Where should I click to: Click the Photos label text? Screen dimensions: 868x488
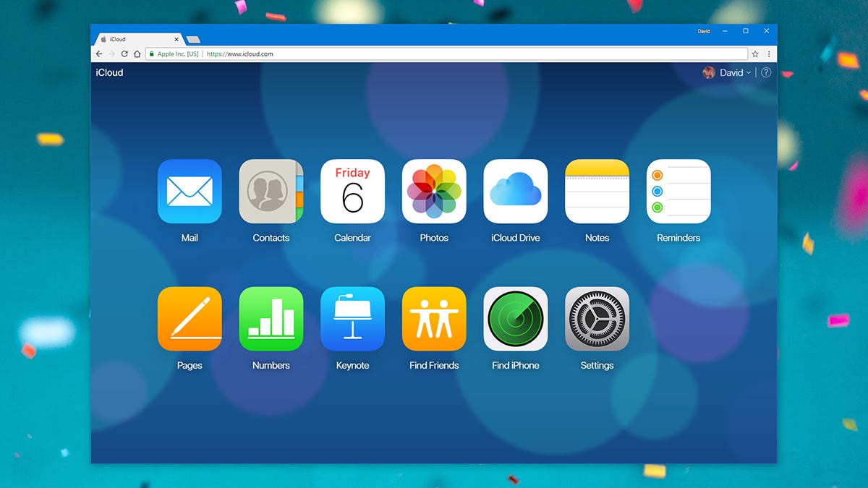pos(434,238)
